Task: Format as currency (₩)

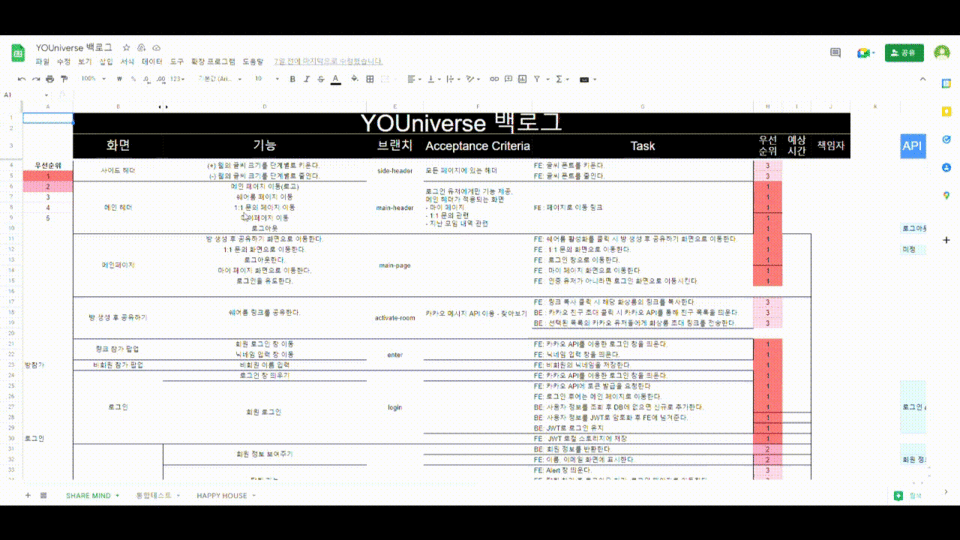Action: tap(119, 79)
